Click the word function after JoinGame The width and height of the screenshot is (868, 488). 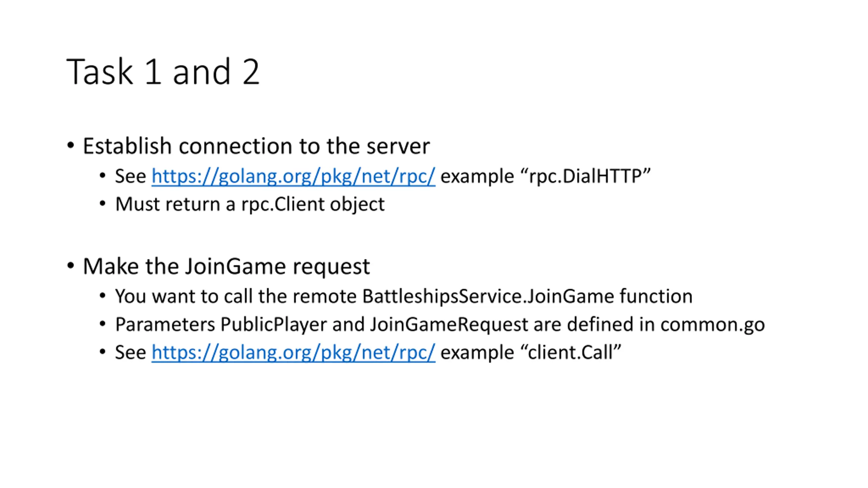[656, 297]
